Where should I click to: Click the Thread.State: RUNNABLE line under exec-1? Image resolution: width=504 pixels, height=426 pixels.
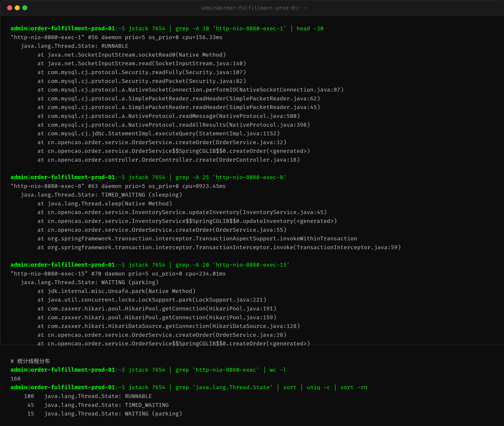[x=74, y=46]
